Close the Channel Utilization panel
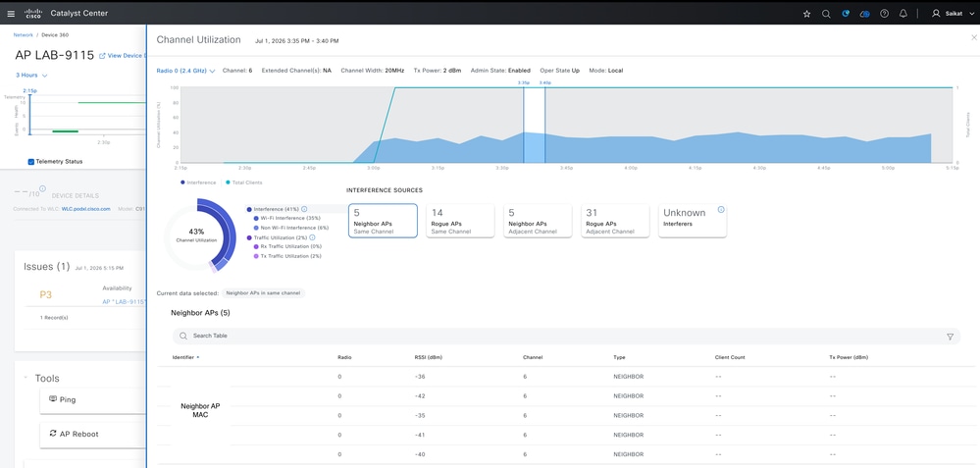Viewport: 980px width, 468px height. [x=973, y=38]
